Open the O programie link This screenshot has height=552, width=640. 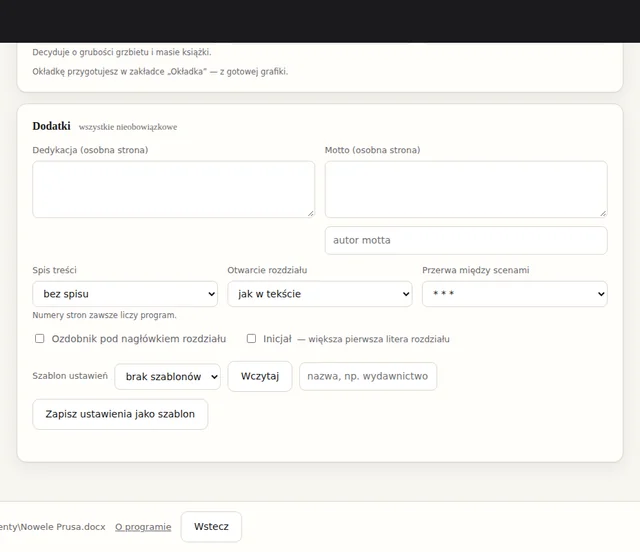143,527
